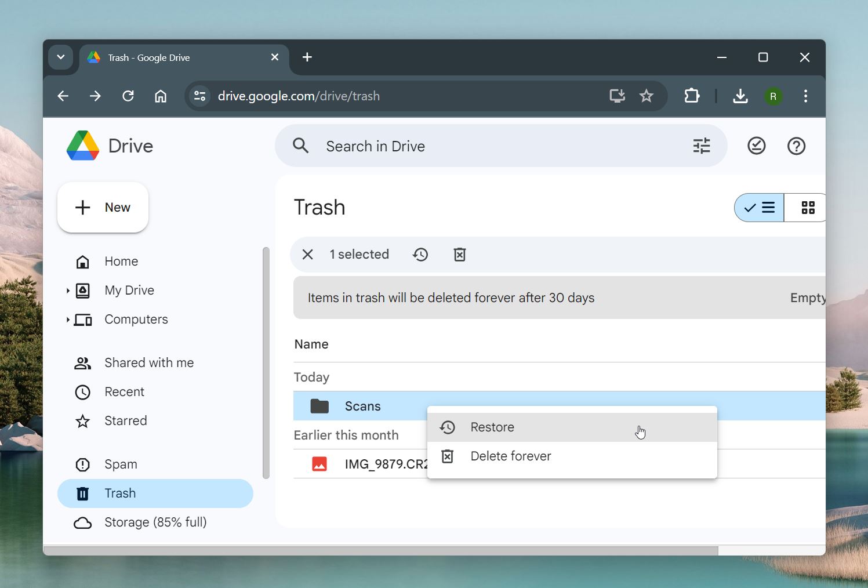
Task: Select Trash in the sidebar
Action: 155,493
